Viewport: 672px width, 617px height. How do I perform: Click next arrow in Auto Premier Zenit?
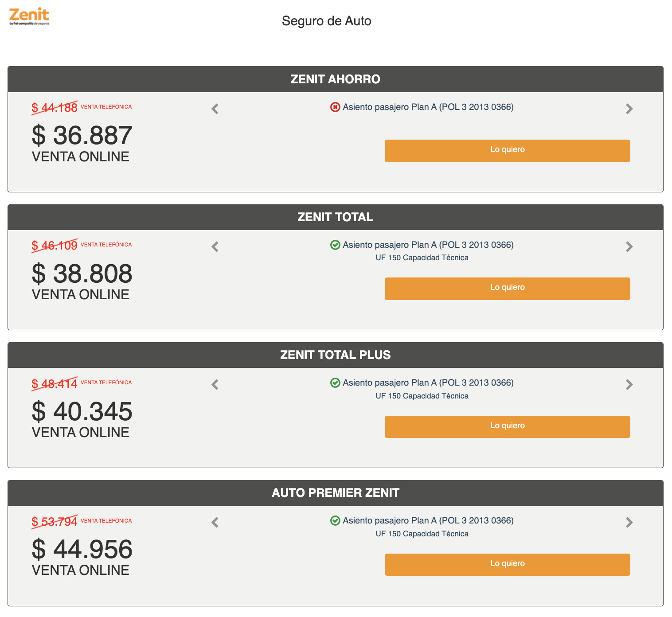tap(629, 522)
